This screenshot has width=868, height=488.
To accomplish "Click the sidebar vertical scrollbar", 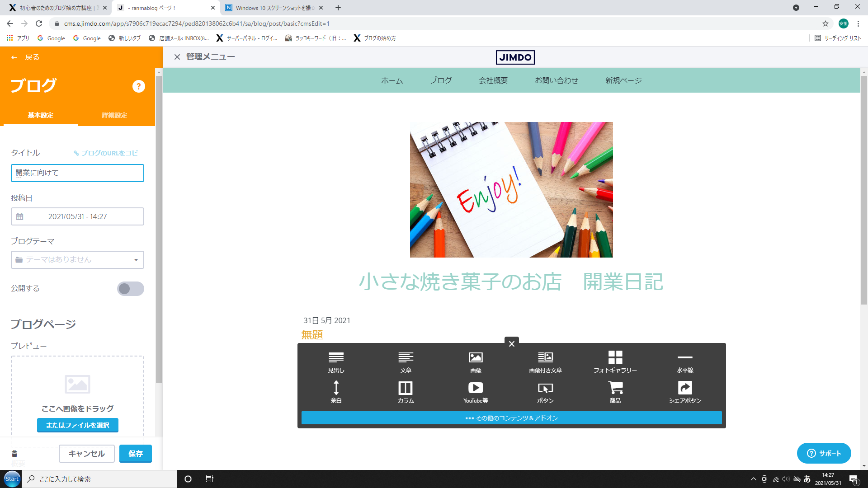I will point(159,226).
